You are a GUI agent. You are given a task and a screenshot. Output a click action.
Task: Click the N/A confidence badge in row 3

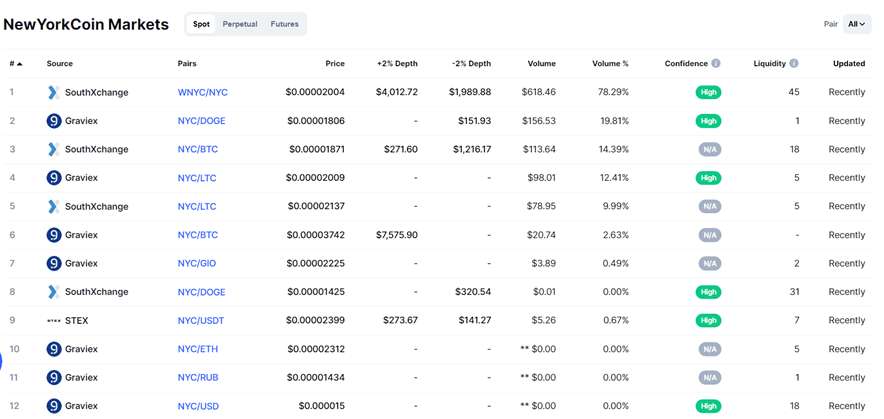click(709, 149)
